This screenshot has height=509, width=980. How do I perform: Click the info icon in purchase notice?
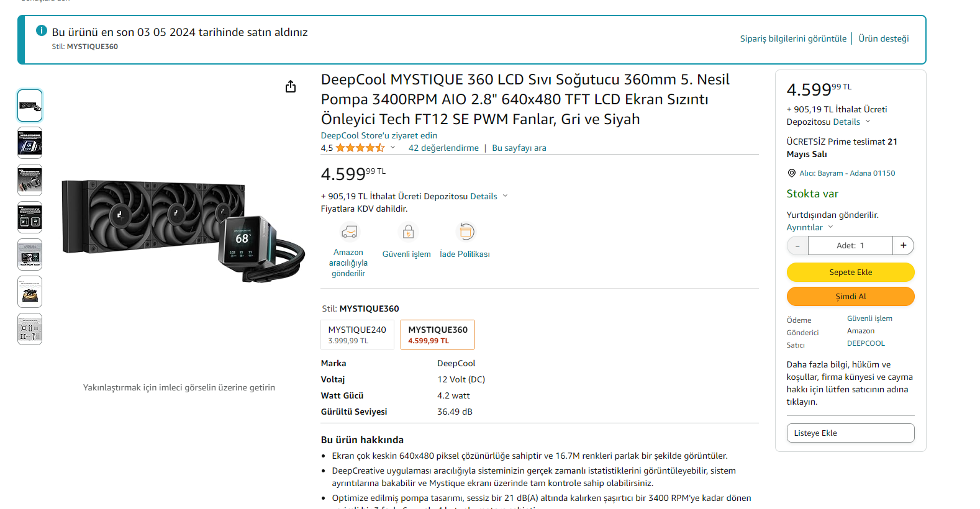42,30
